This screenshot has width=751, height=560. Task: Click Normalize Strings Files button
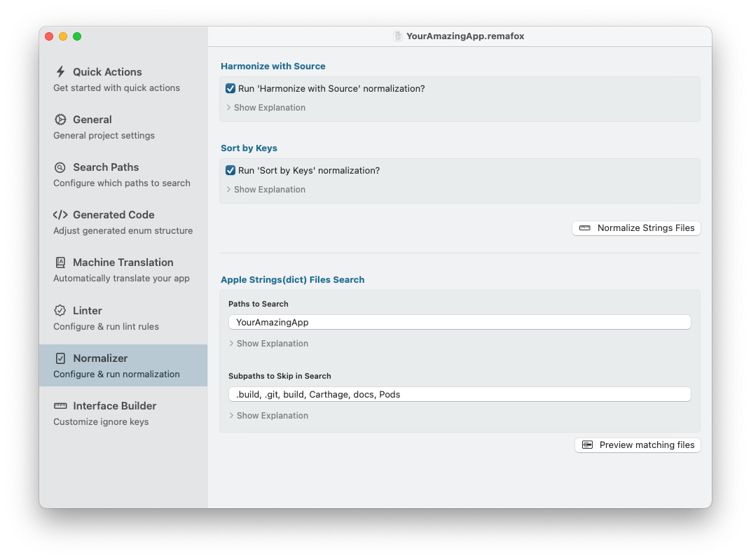tap(636, 227)
